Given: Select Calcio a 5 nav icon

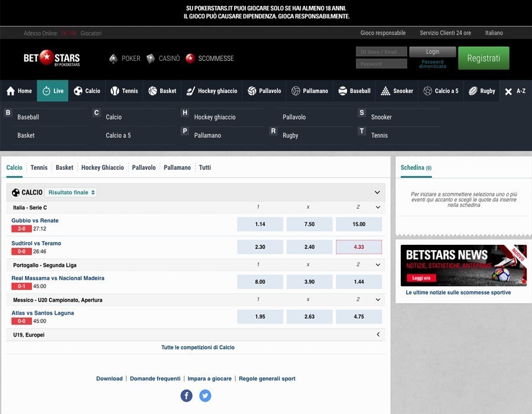Looking at the screenshot, I should pyautogui.click(x=427, y=91).
